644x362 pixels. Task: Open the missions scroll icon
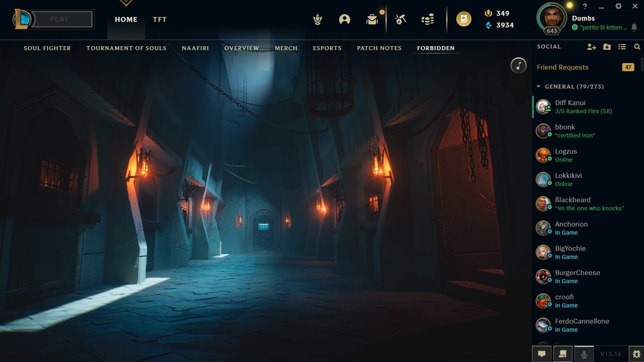tap(563, 354)
